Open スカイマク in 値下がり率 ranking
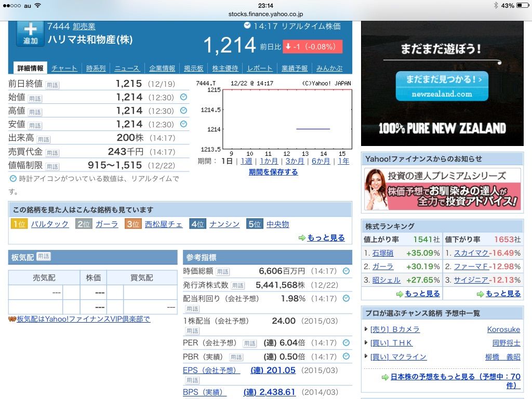Viewport: 532px width, 399px height. pos(471,253)
